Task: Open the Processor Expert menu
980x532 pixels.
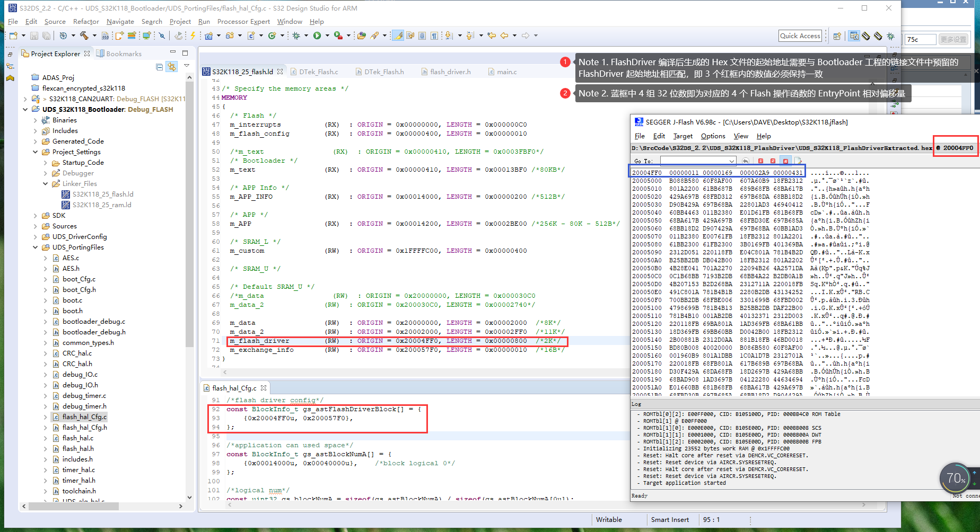Action: [243, 22]
